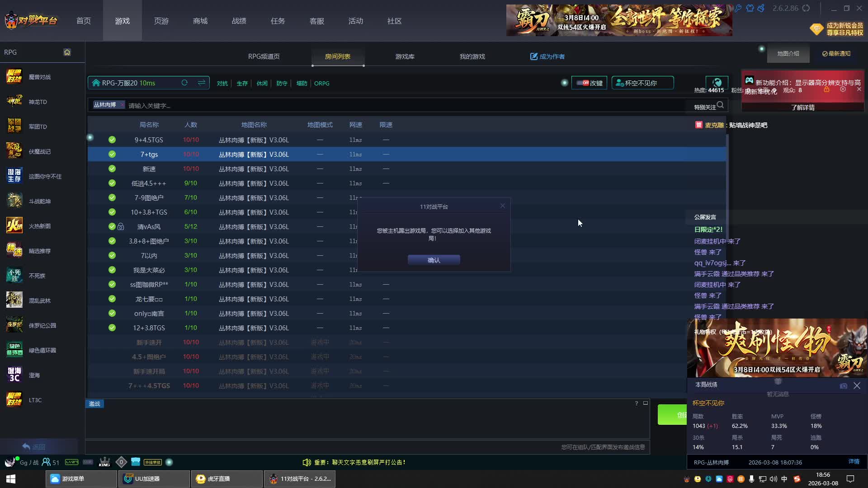
Task: Open 神龙TD from the game sidebar
Action: coord(38,102)
